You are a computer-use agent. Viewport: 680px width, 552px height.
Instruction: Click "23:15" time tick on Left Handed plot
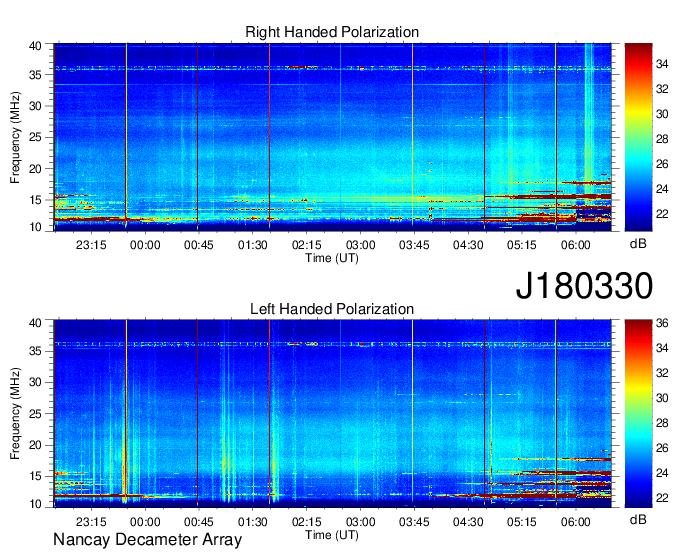tap(91, 522)
